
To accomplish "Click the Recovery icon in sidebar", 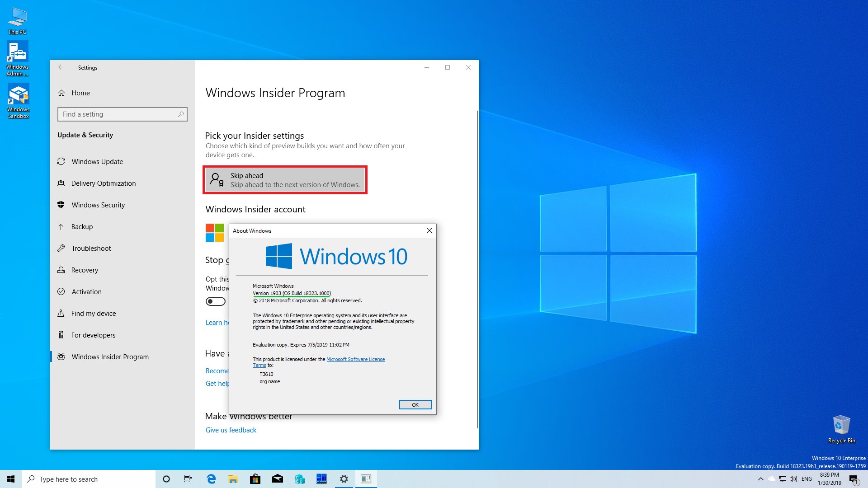I will tap(61, 270).
